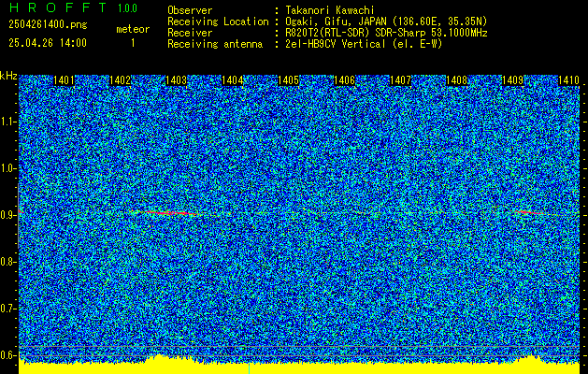The height and width of the screenshot is (374, 588).
Task: Click the HROFFT program title text
Action: [58, 7]
